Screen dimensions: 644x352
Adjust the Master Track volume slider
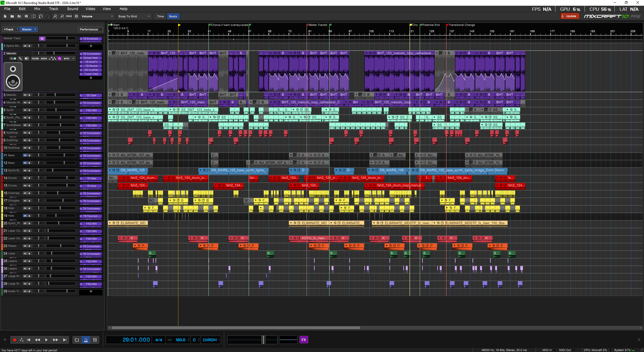[x=67, y=38]
